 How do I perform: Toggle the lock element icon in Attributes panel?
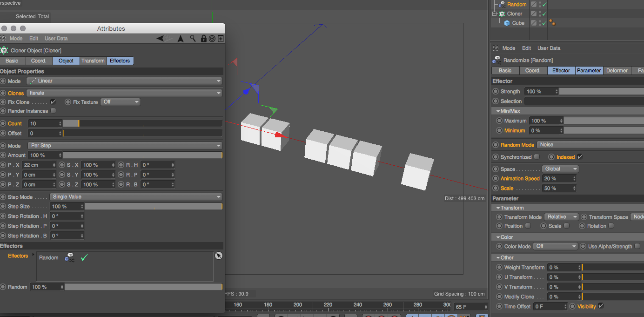(203, 39)
